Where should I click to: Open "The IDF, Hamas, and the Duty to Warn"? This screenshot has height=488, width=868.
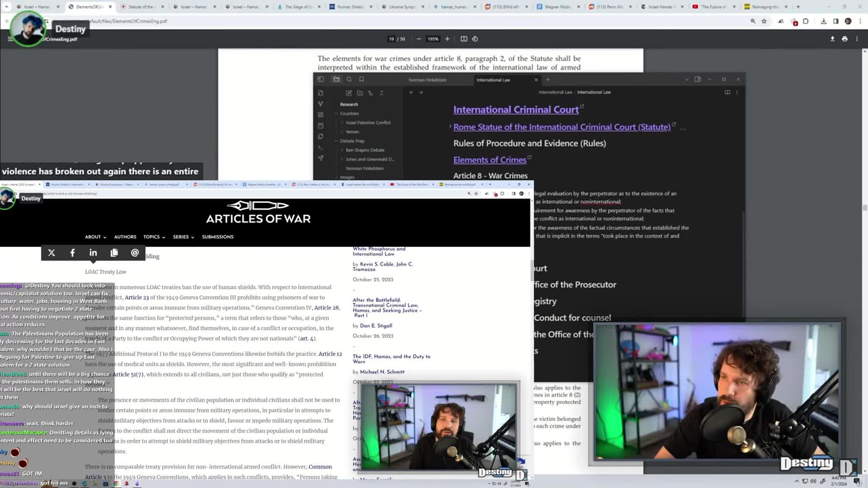click(391, 359)
